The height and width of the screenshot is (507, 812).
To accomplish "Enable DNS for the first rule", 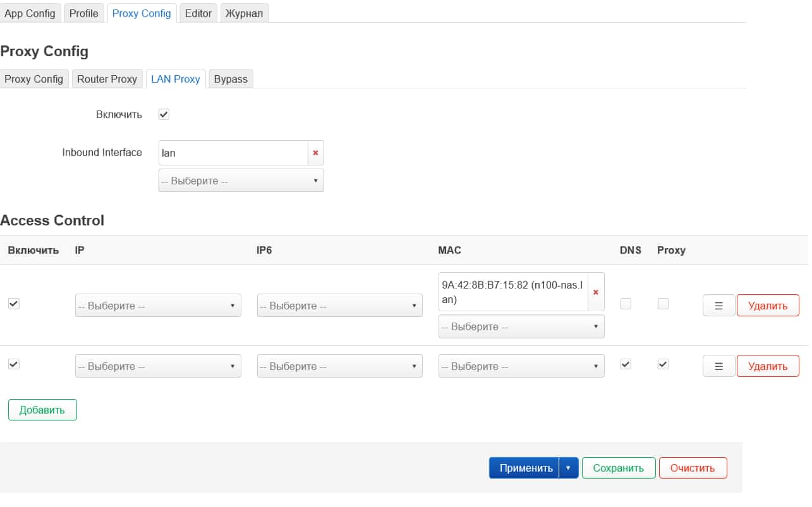I will pos(626,304).
